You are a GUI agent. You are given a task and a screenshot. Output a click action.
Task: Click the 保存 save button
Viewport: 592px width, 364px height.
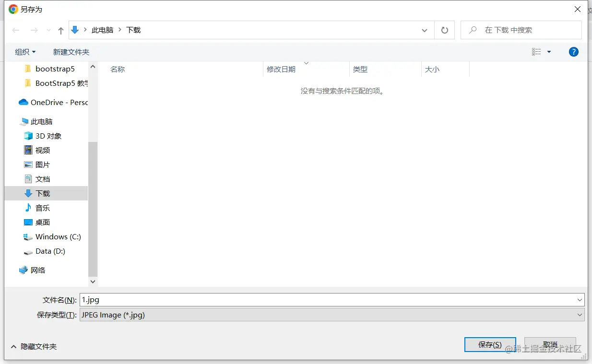tap(490, 344)
